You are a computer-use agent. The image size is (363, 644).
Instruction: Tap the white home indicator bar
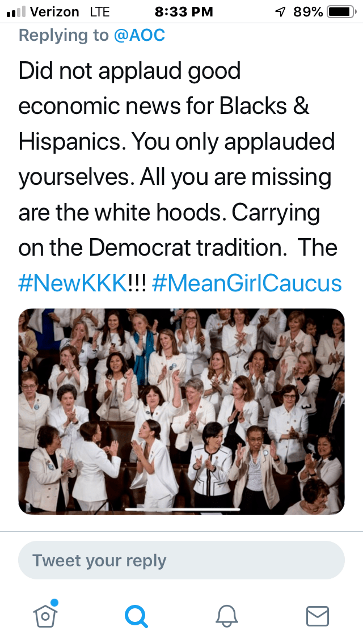[x=181, y=509]
